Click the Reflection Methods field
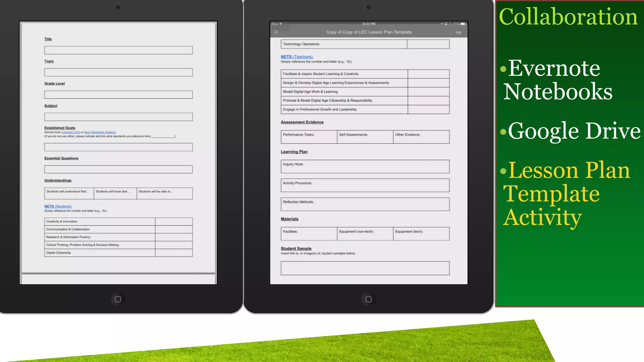 pos(365,204)
